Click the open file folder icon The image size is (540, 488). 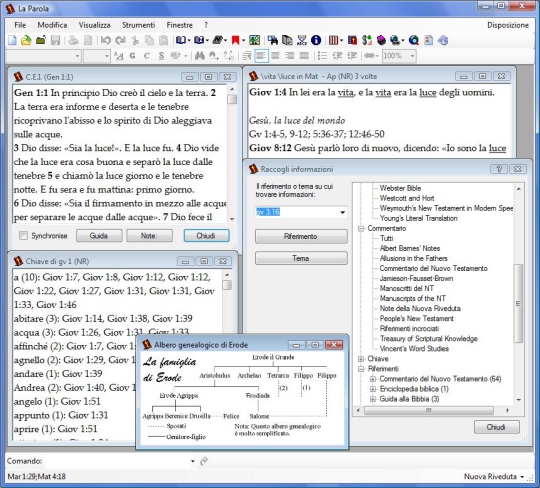coord(26,40)
